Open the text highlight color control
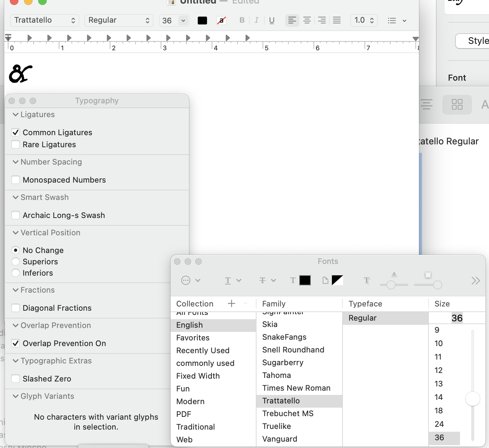Screen dimensions: 489x448 222,21
